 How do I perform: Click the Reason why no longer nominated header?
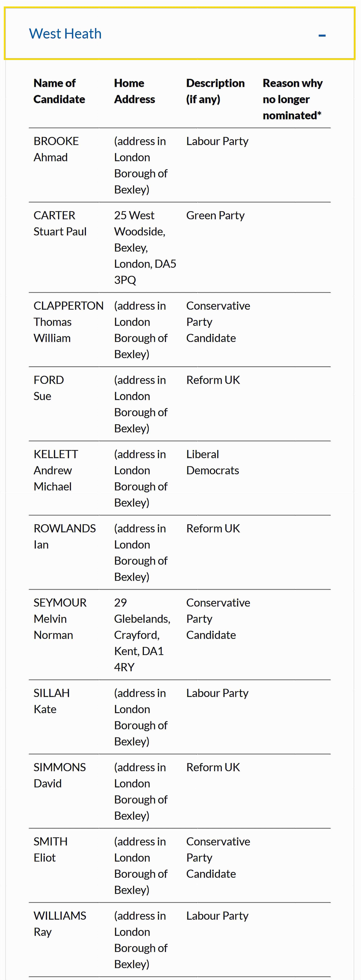tap(293, 99)
